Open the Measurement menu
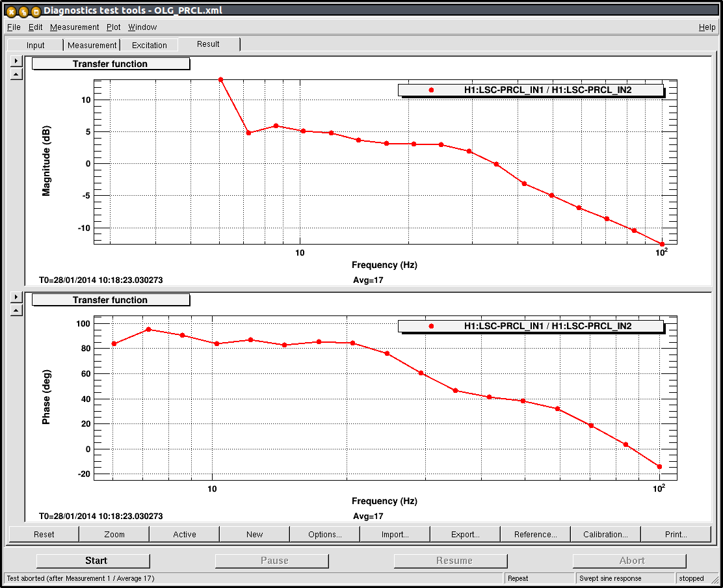The height and width of the screenshot is (588, 723). pyautogui.click(x=74, y=27)
